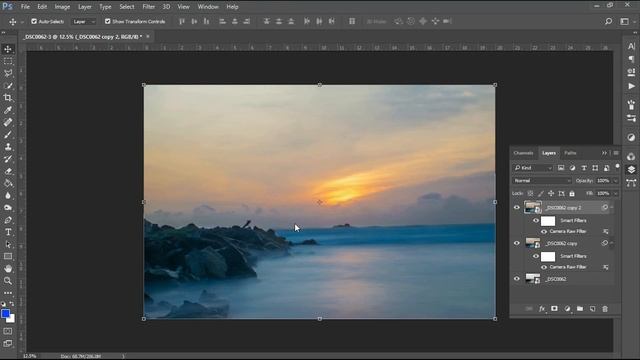Edit blending options of top Camera Raw Filter
Screen dimensions: 640x360
[x=606, y=231]
